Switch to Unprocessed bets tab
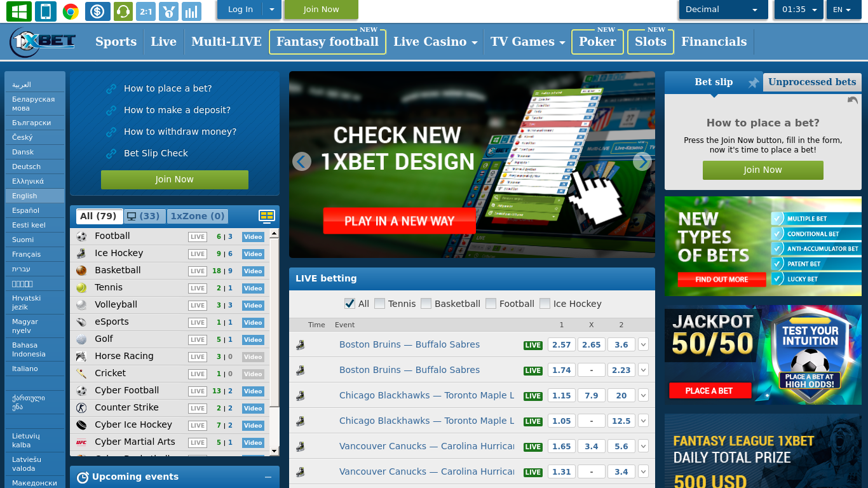Viewport: 868px width, 488px height. click(812, 82)
